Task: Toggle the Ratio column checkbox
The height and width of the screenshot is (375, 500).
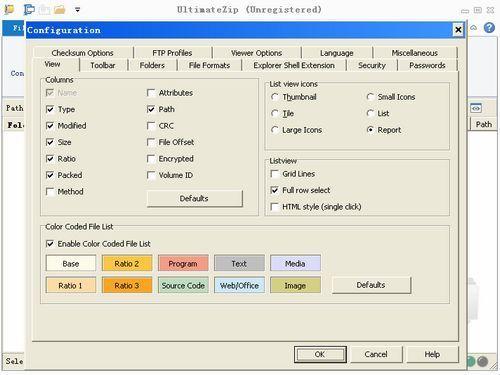Action: point(50,159)
